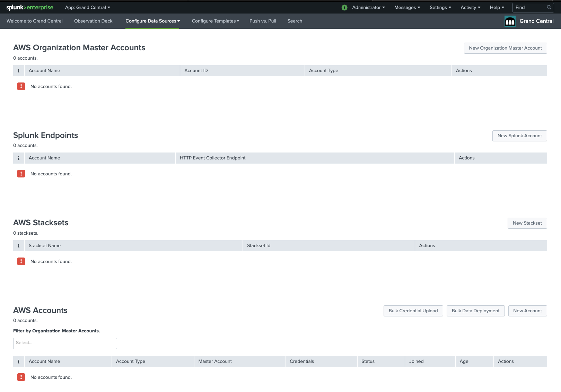Click the Splunk Endpoints section heading
561x392 pixels.
45,136
